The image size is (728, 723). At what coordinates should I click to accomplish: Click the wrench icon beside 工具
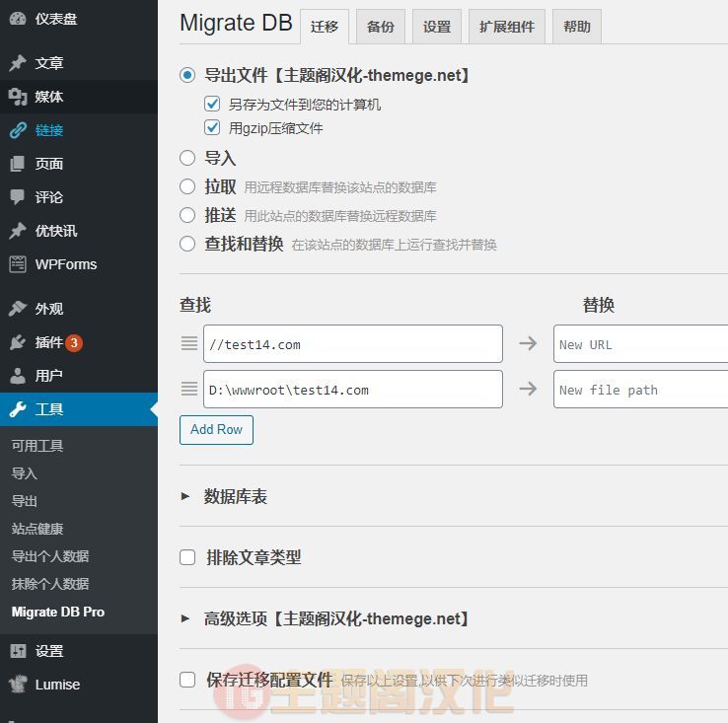[x=18, y=409]
